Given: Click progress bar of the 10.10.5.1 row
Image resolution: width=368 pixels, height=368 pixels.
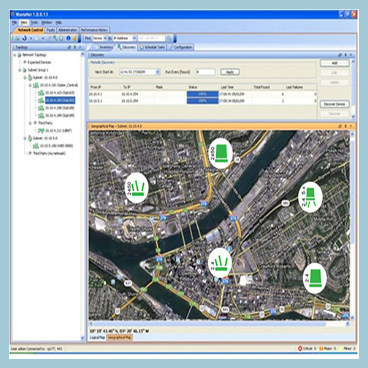Looking at the screenshot, I should pyautogui.click(x=202, y=101).
